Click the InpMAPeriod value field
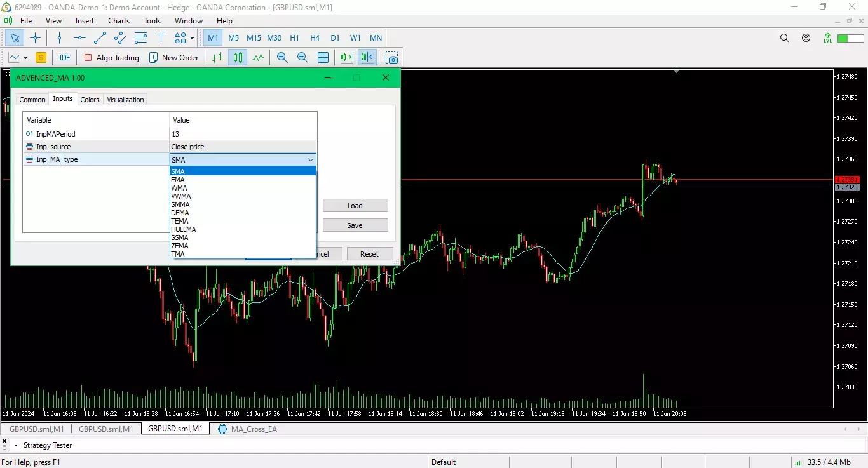The height and width of the screenshot is (468, 868). tap(243, 134)
